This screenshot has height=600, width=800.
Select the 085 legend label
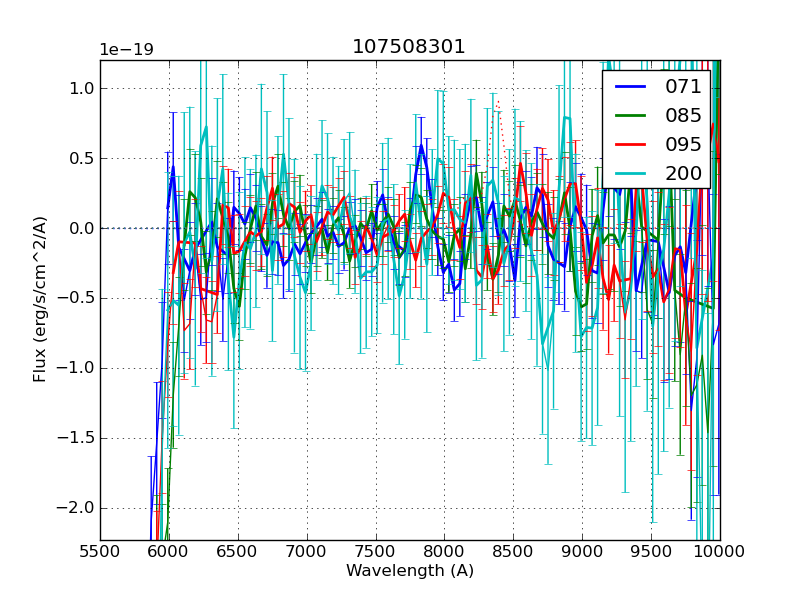pos(683,115)
